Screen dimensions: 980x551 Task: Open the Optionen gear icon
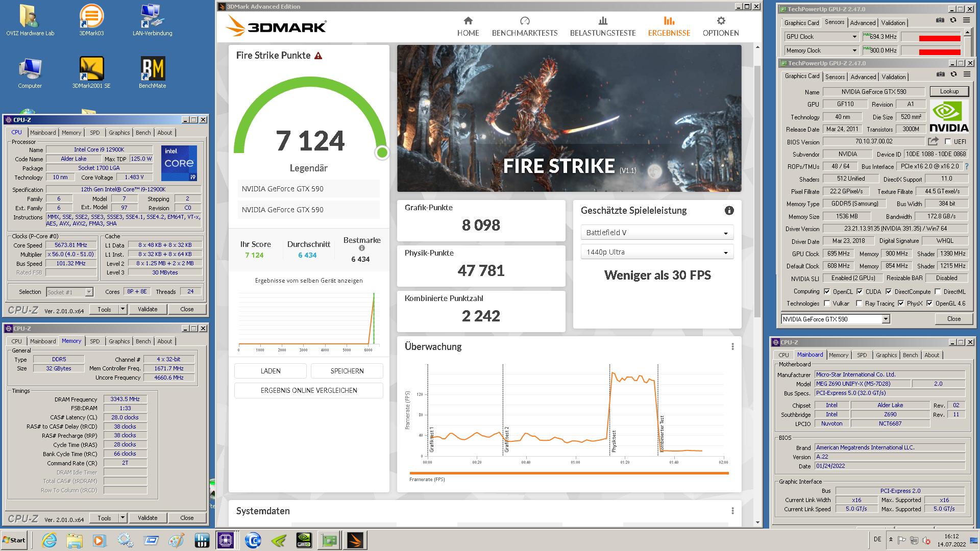click(721, 21)
